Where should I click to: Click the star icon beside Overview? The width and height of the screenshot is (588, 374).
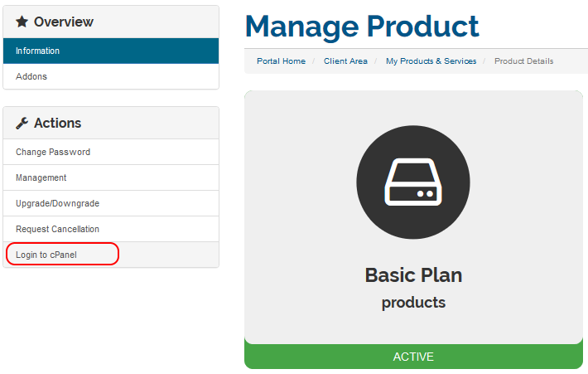(x=22, y=22)
